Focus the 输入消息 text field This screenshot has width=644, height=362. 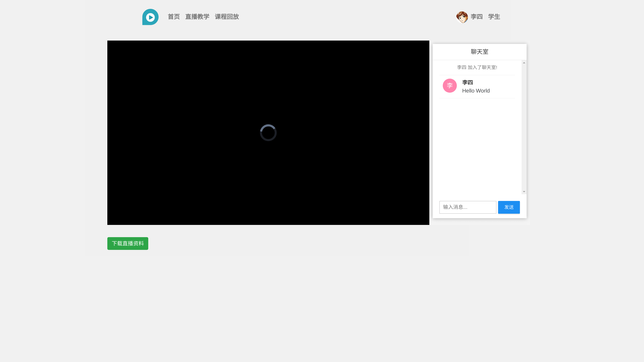click(x=468, y=207)
